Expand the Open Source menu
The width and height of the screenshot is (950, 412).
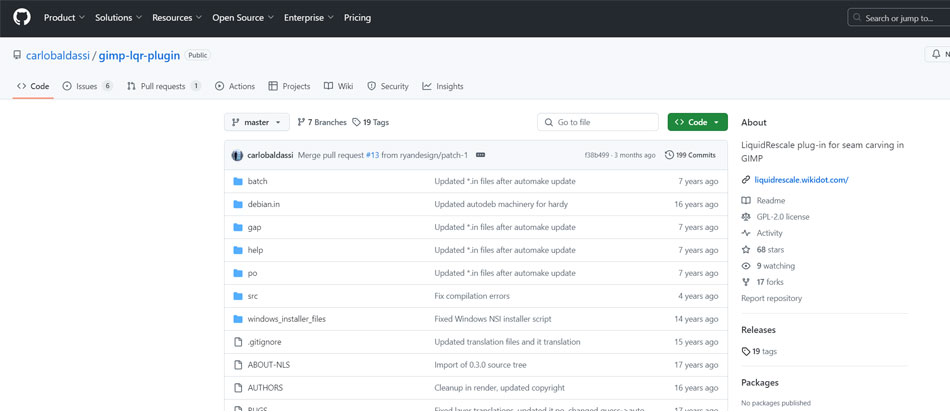tap(243, 18)
